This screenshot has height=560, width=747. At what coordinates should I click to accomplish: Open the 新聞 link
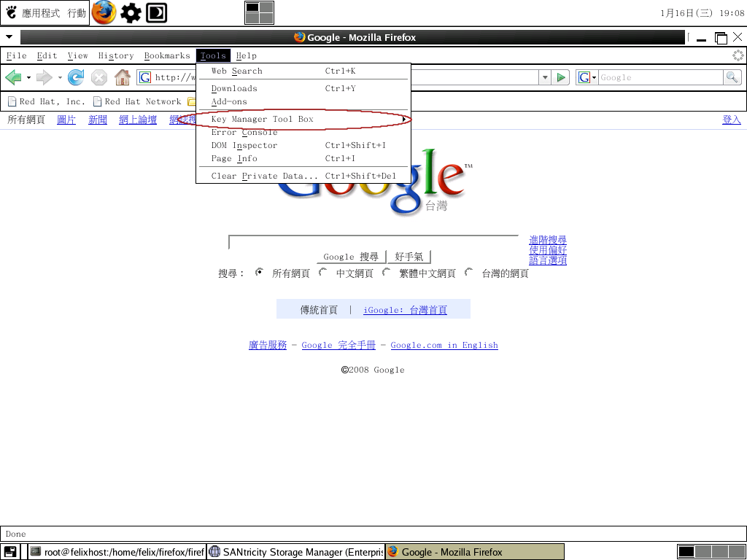(x=98, y=120)
